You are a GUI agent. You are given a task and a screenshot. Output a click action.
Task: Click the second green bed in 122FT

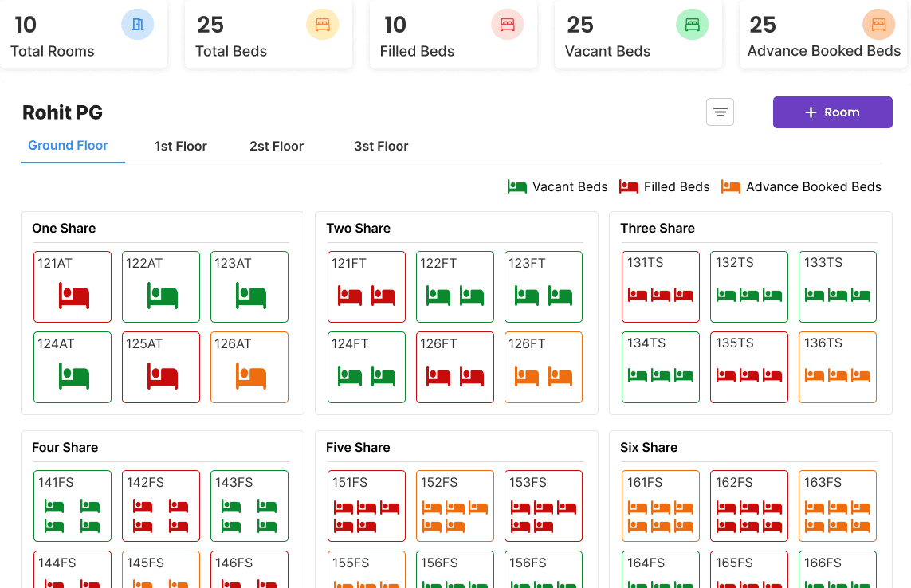[472, 296]
